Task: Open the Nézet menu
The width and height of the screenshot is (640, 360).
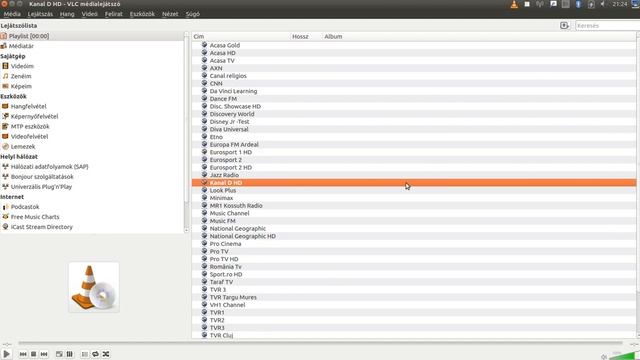Action: coord(170,14)
